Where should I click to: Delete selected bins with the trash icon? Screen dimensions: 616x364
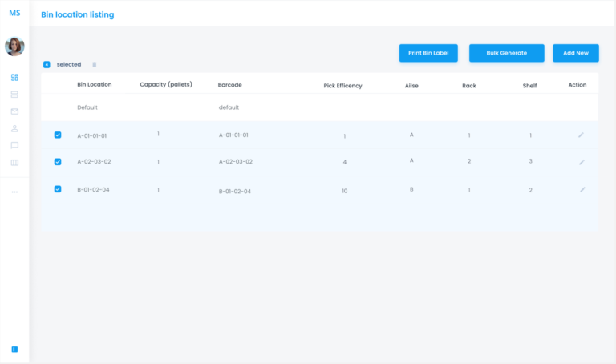94,65
